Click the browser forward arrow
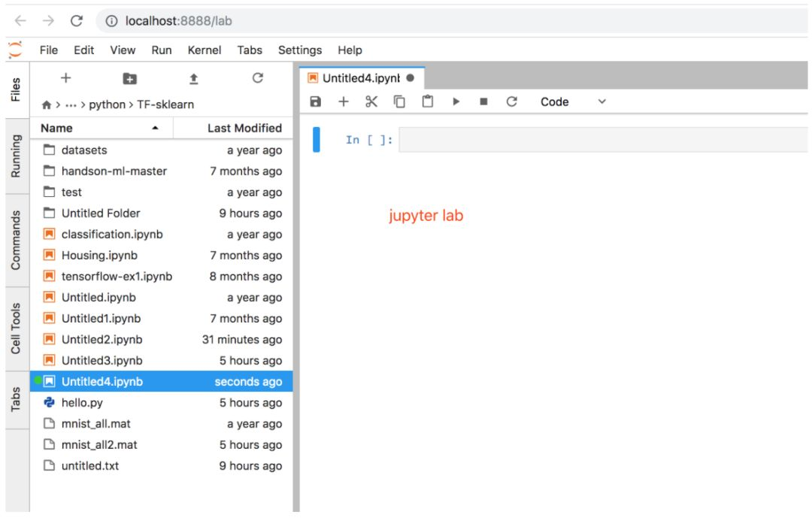This screenshot has width=812, height=527. pyautogui.click(x=48, y=21)
